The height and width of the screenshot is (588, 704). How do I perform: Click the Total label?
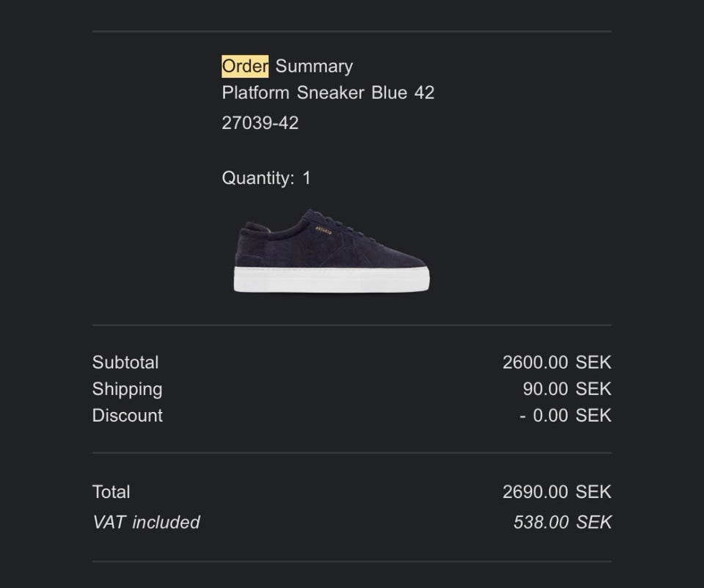pos(111,492)
